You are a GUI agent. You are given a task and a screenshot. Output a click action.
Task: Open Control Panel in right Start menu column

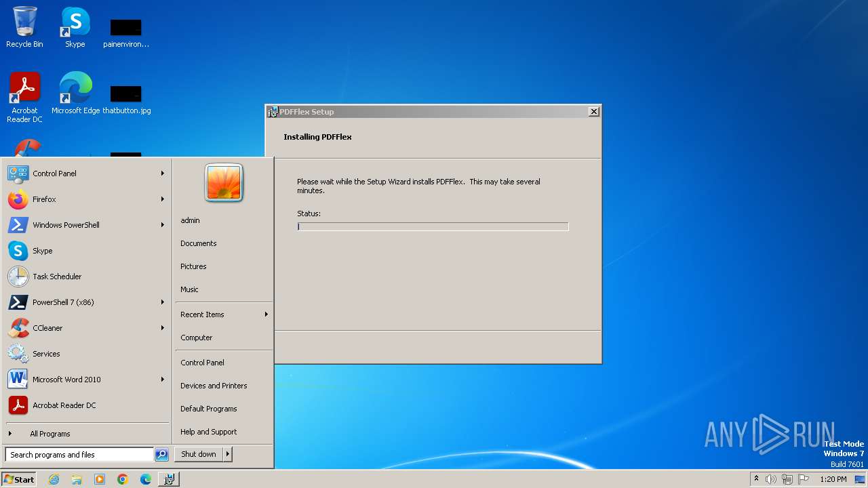tap(224, 363)
